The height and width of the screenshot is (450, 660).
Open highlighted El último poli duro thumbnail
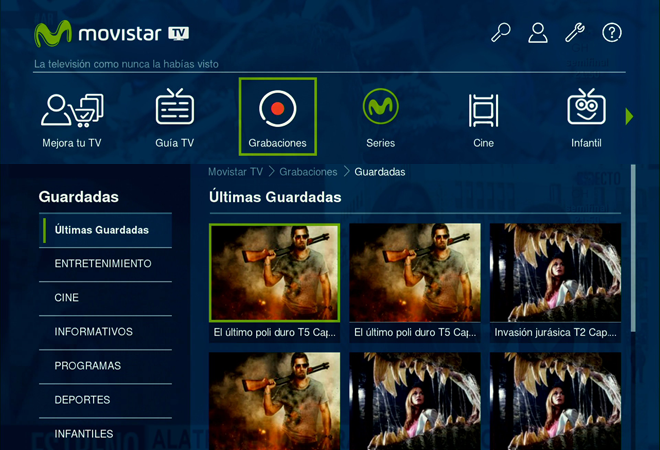click(x=274, y=272)
